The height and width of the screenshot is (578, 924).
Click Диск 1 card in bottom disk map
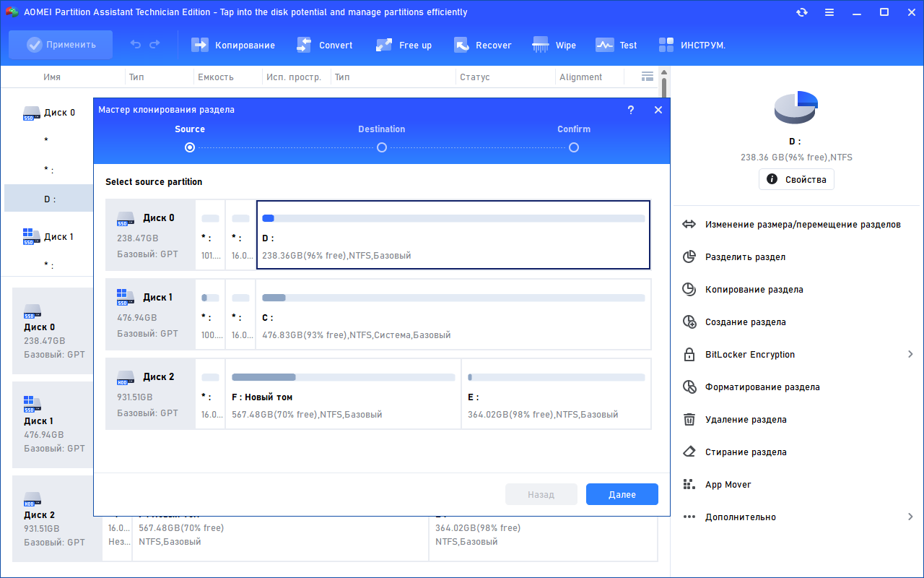pos(53,425)
